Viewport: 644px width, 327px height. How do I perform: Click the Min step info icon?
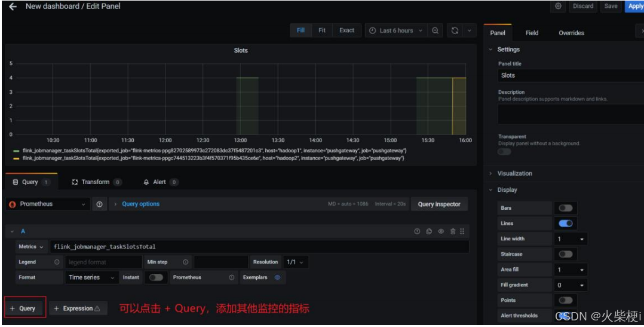[x=186, y=262]
